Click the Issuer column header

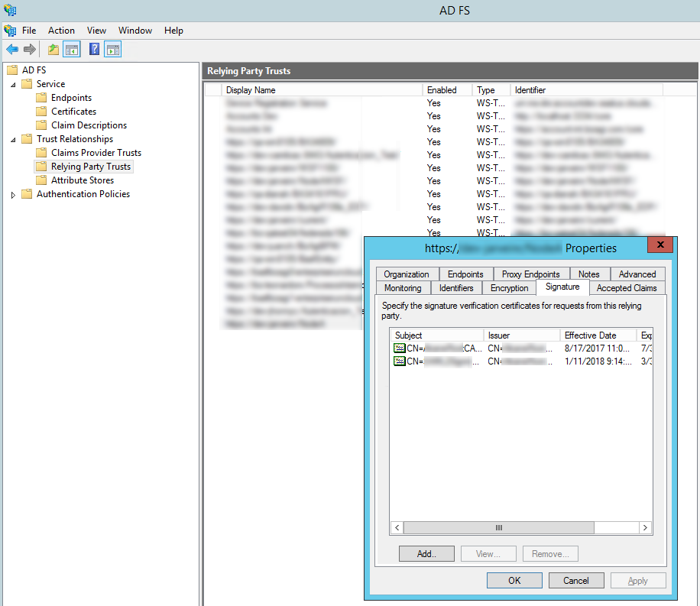(x=522, y=335)
